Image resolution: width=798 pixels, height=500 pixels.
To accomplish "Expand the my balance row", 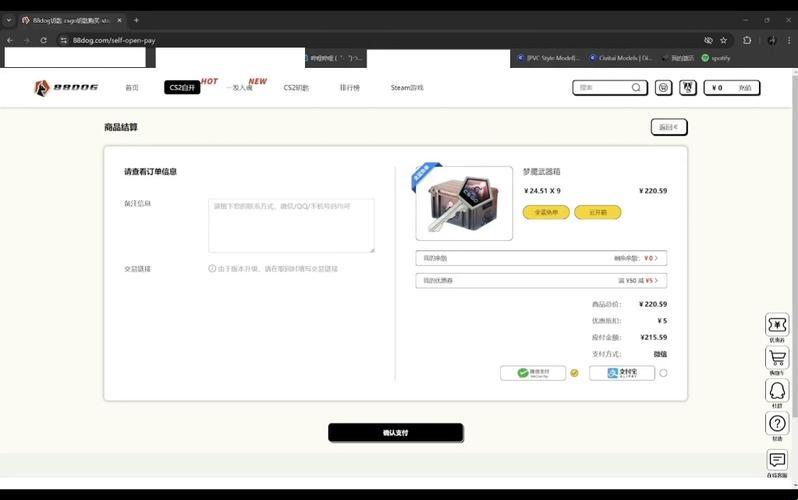I will (x=541, y=258).
